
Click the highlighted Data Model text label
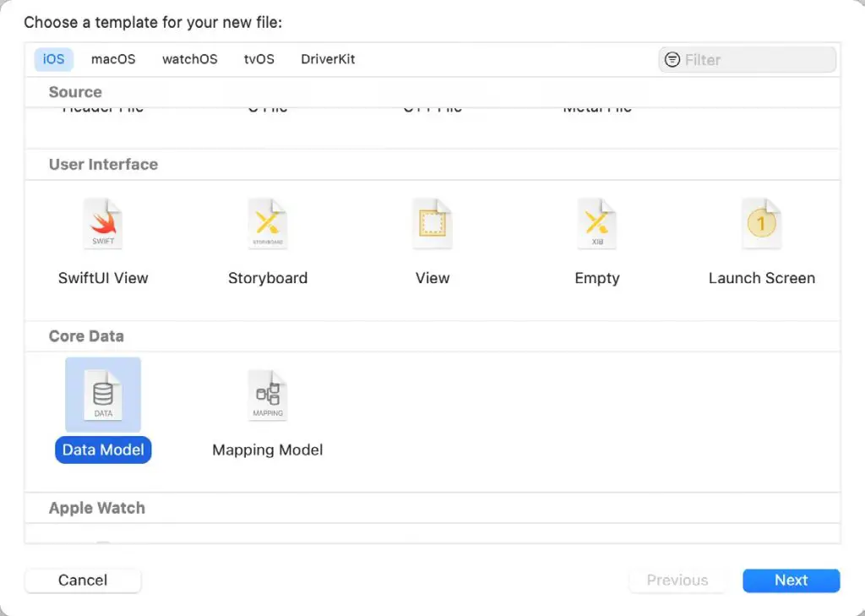coord(103,450)
